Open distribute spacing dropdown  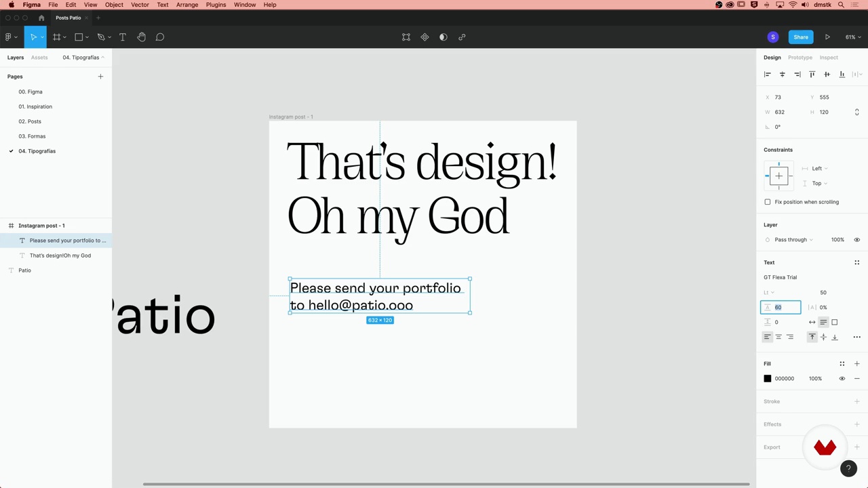856,75
